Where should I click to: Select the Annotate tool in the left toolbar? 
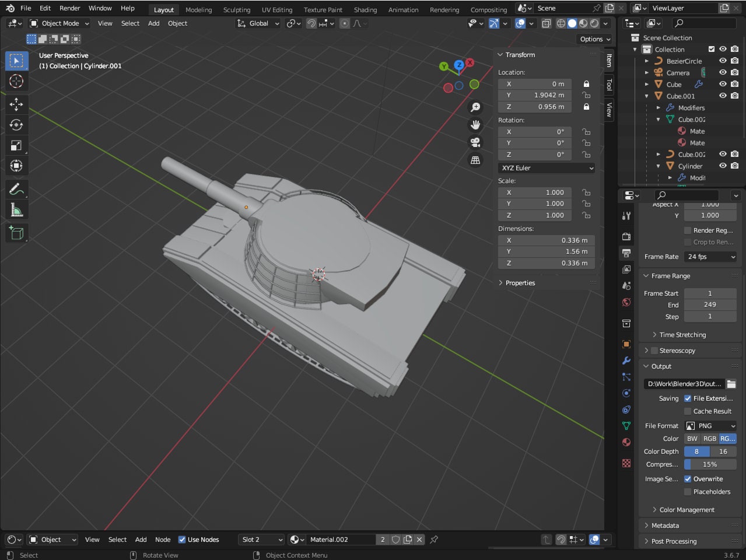[x=16, y=189]
